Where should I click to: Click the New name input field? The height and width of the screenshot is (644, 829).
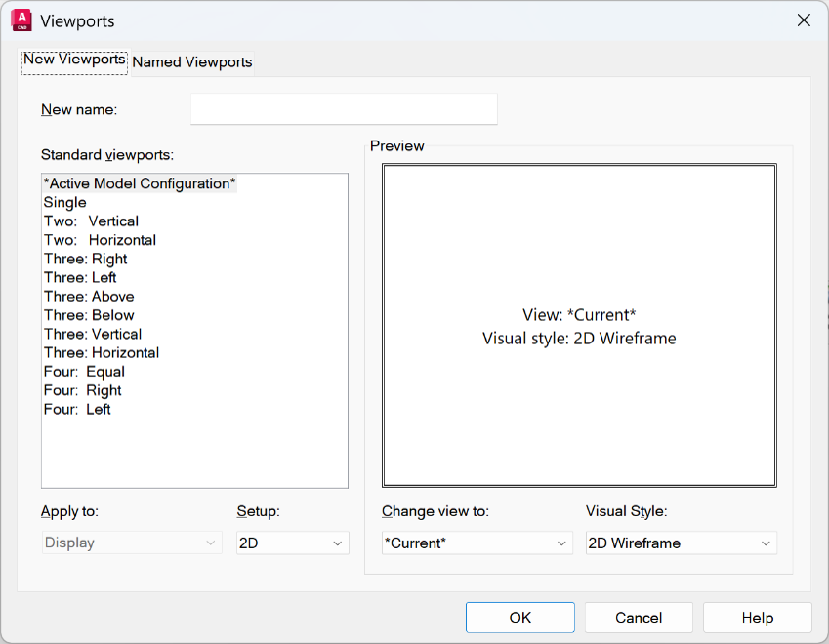coord(344,109)
